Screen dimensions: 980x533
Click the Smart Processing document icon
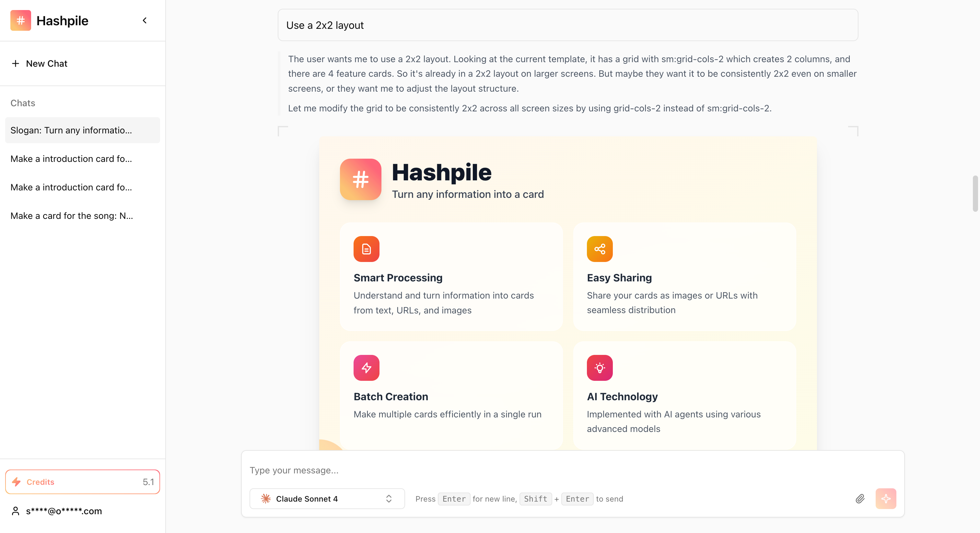tap(366, 249)
